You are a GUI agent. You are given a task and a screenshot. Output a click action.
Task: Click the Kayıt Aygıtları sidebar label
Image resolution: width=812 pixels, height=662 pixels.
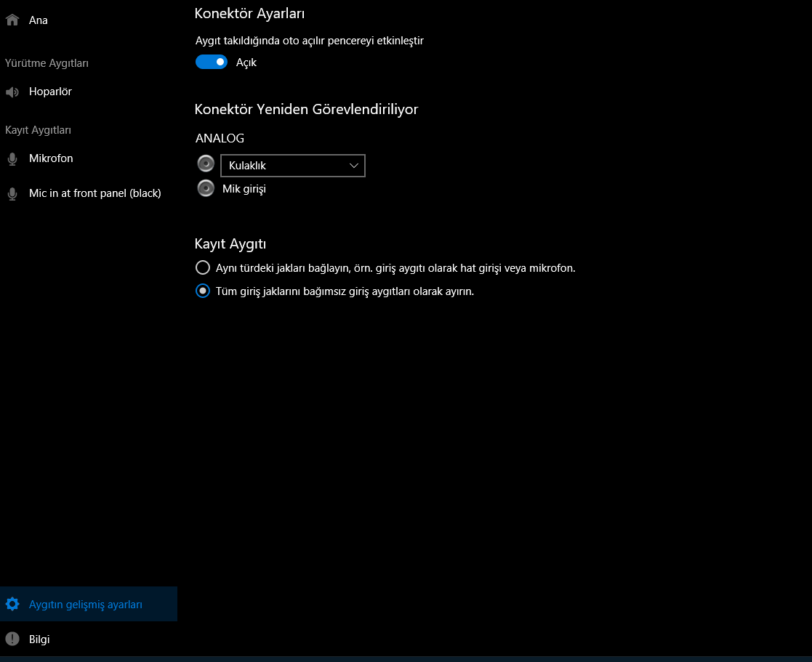tap(38, 130)
